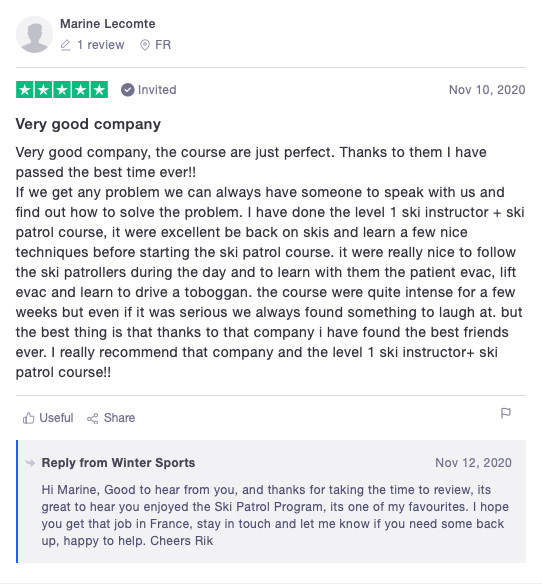This screenshot has height=584, width=542.
Task: Click the share nodes icon
Action: coord(92,418)
